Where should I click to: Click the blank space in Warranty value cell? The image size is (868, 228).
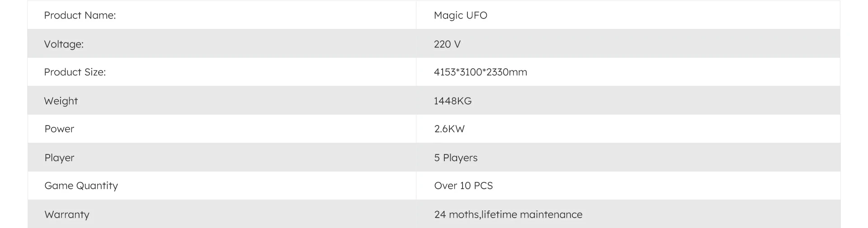710,214
